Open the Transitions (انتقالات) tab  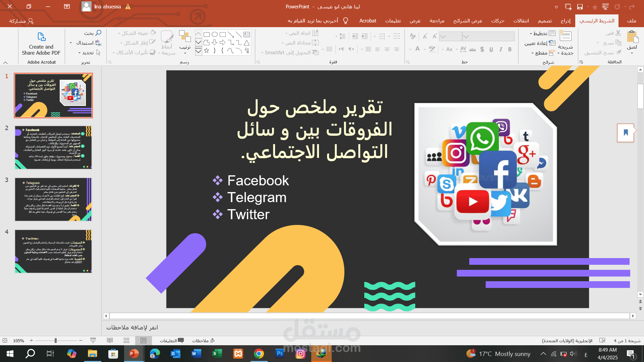(x=521, y=21)
